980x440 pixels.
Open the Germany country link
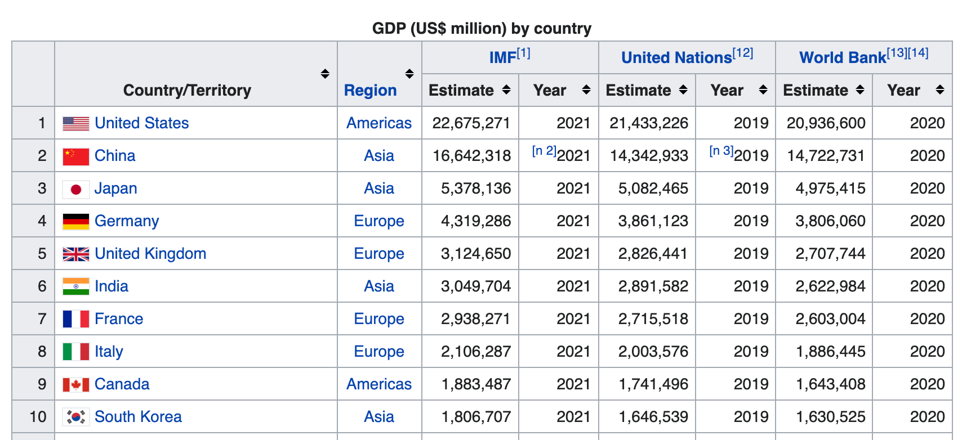pyautogui.click(x=127, y=221)
